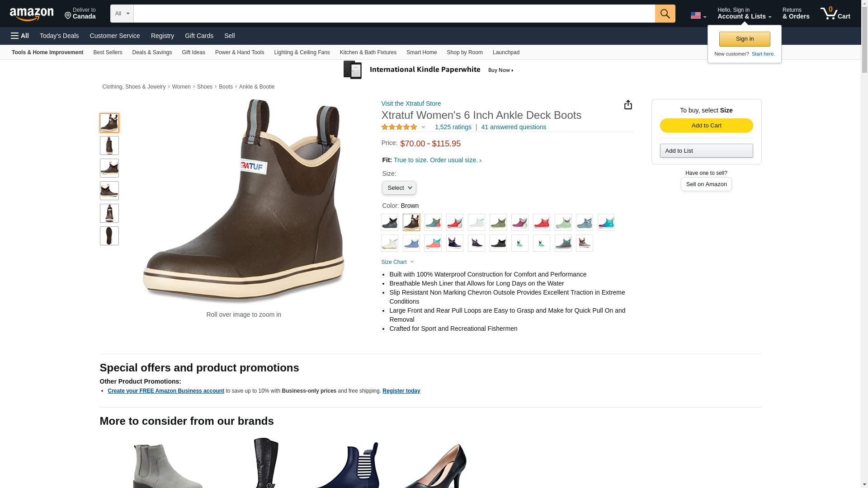The image size is (868, 488).
Task: Click the search magnifier button
Action: click(665, 14)
